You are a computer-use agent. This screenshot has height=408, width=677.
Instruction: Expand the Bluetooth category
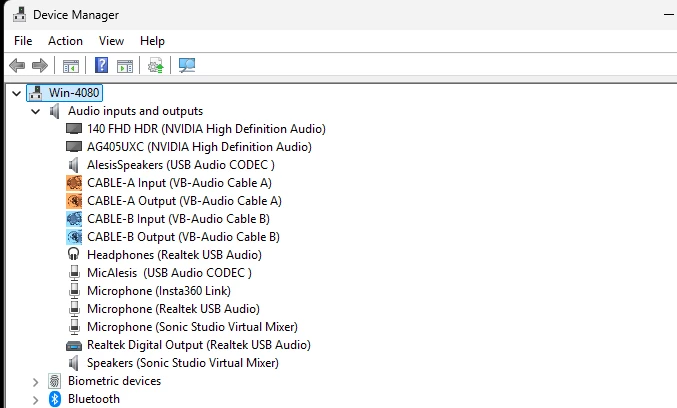(35, 400)
